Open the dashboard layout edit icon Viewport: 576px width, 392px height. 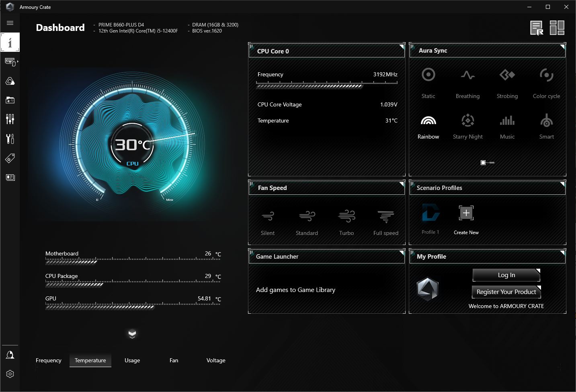(557, 28)
